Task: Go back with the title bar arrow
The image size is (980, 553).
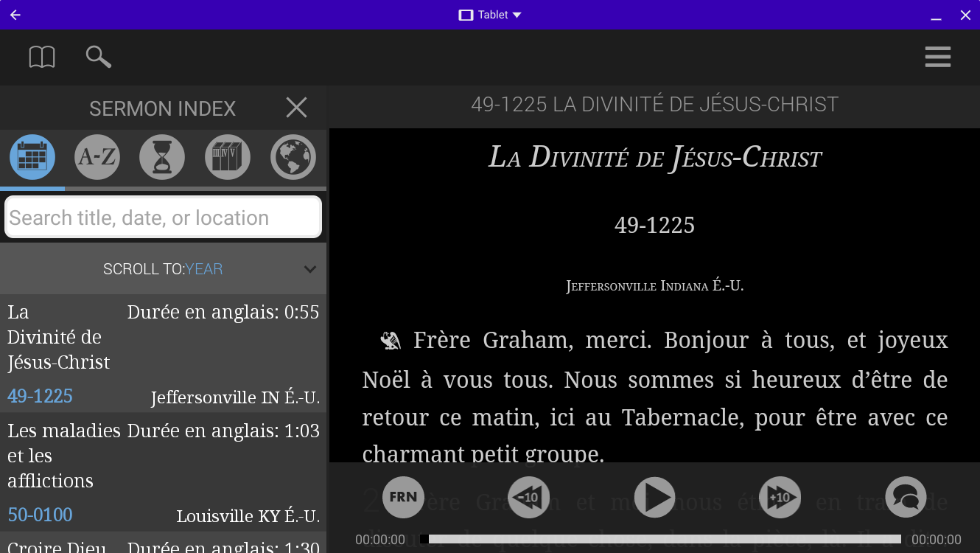Action: 15,15
